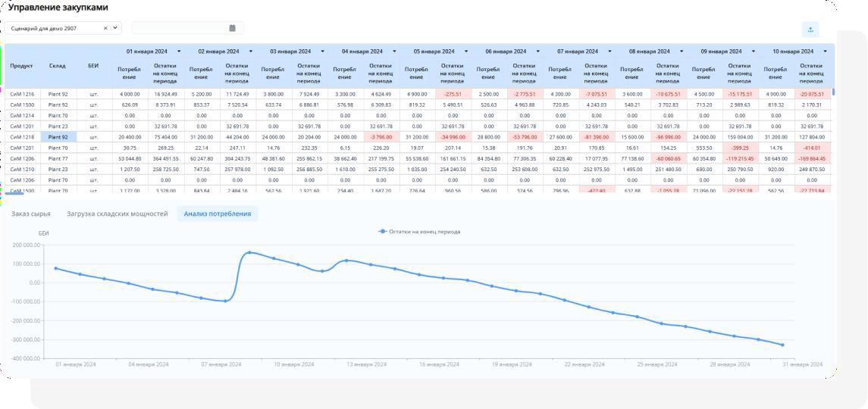Click the Plant 77 warehouse cell

click(x=58, y=158)
